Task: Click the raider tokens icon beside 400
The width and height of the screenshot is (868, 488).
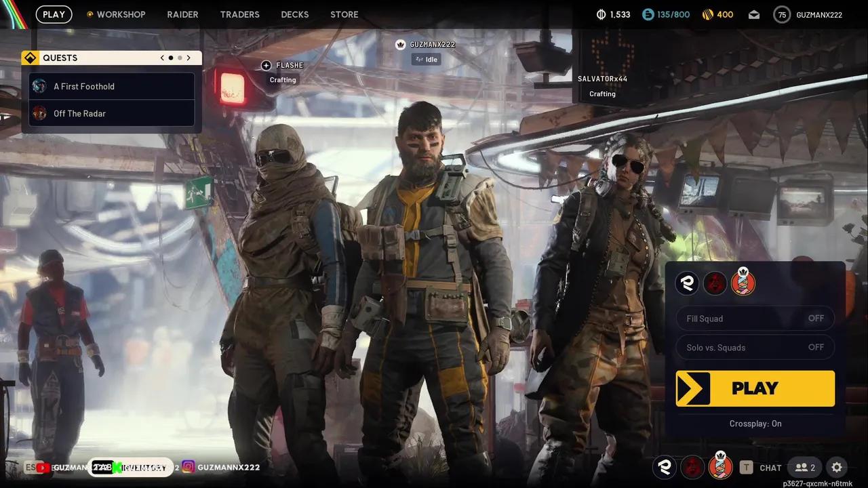Action: [x=707, y=14]
